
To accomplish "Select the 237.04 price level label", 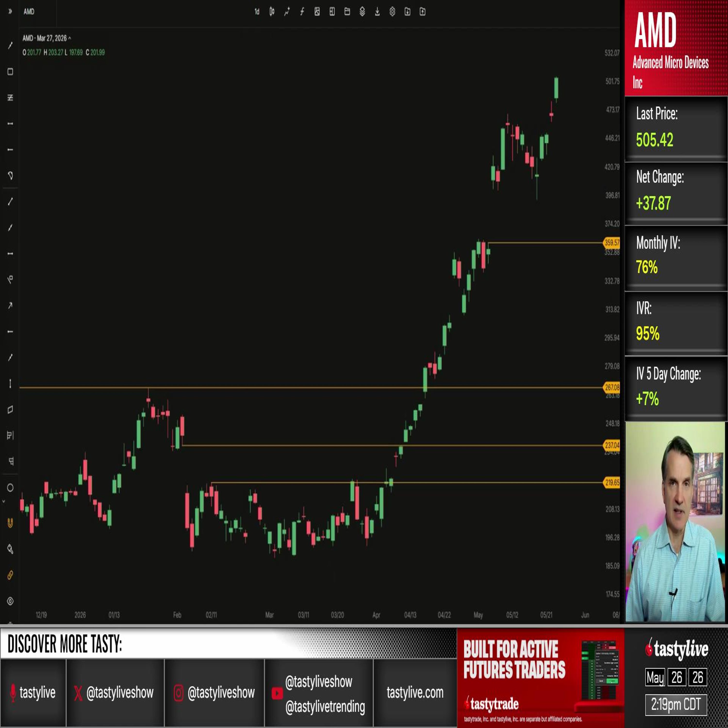I will [x=611, y=445].
